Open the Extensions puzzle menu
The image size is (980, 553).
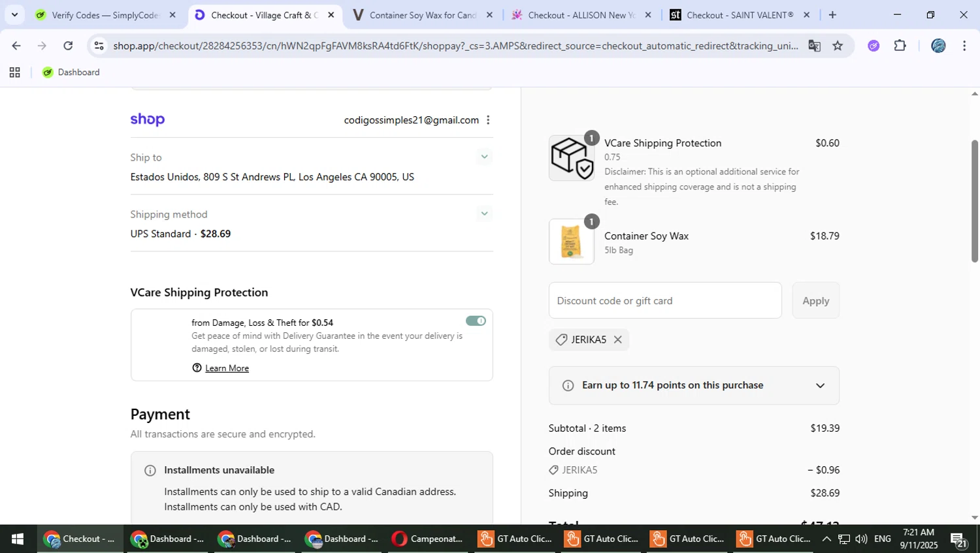pyautogui.click(x=900, y=46)
